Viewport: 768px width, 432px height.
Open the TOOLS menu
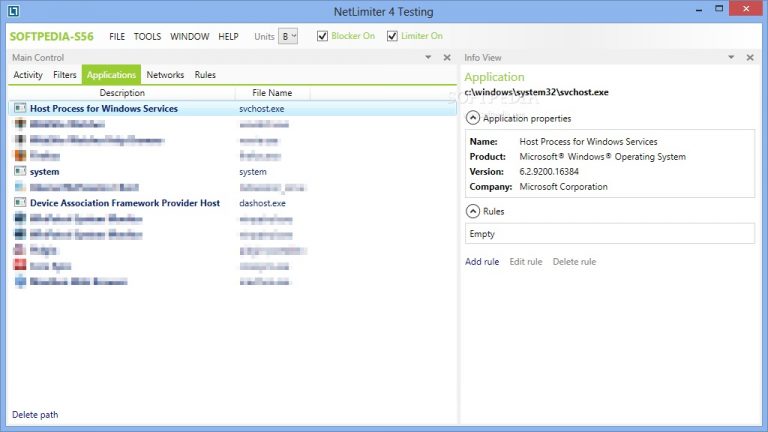(x=147, y=36)
